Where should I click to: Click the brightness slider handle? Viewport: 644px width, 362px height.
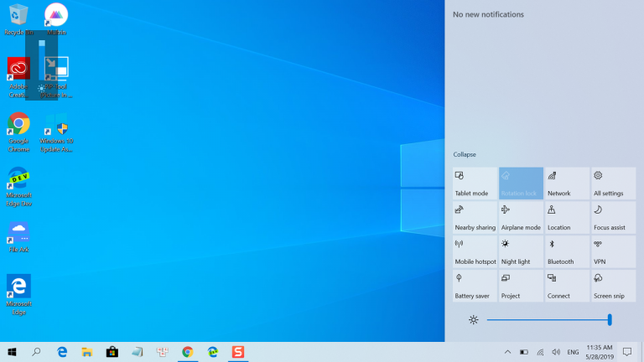[610, 320]
